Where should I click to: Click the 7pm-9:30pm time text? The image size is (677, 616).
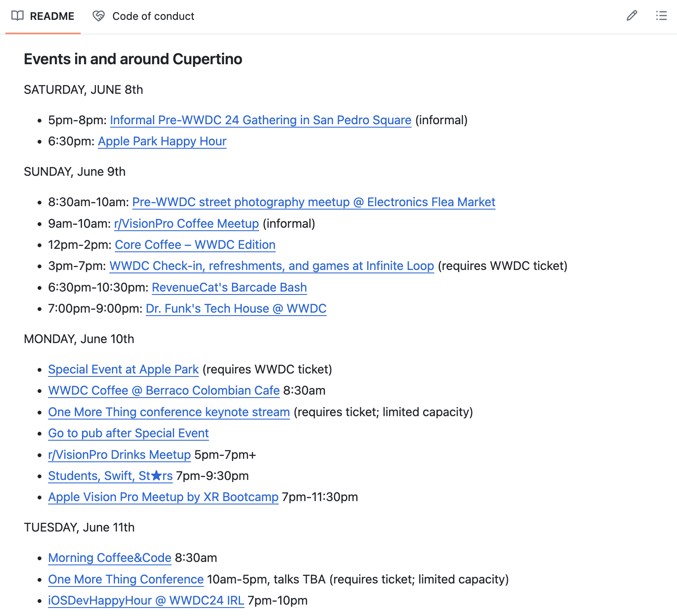point(212,476)
